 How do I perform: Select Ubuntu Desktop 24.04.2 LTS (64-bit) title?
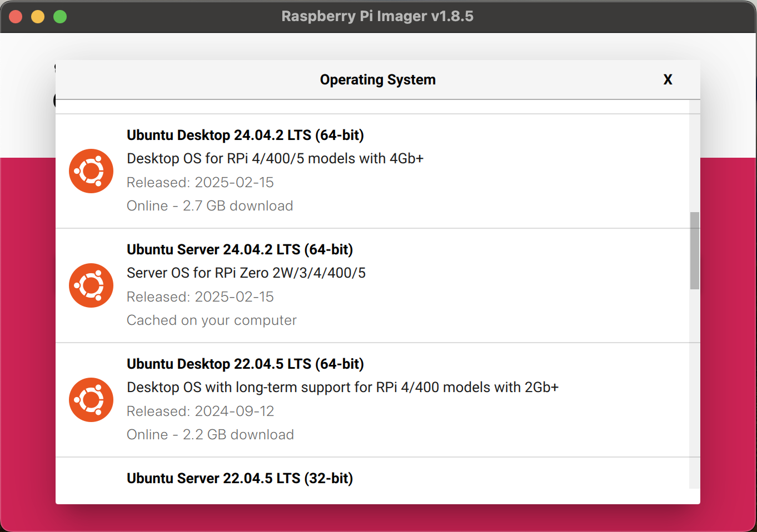245,135
